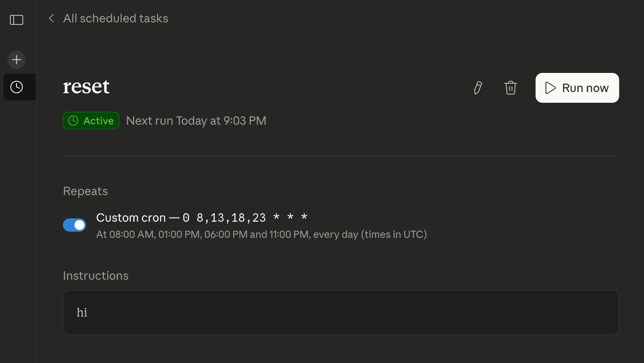Click the cron expression 0 8,13,18,23 * * *

(245, 218)
